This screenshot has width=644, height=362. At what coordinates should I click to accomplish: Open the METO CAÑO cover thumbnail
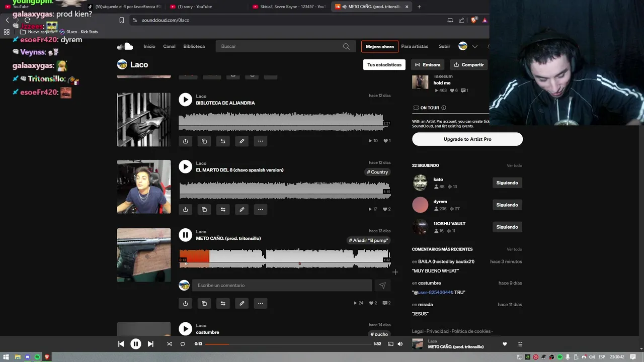click(x=144, y=255)
